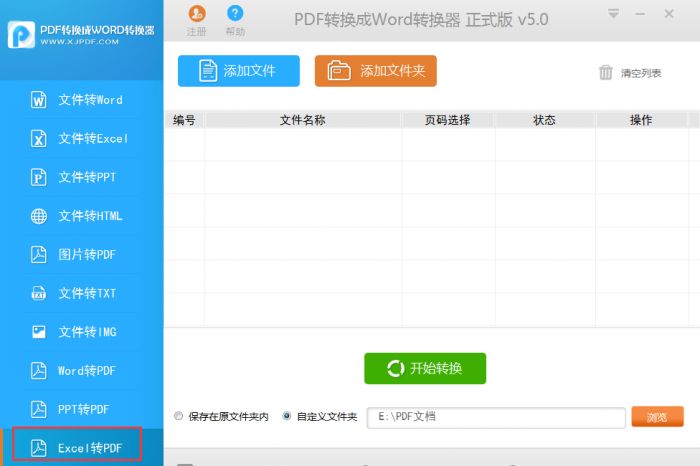Click the 编号 column header
The width and height of the screenshot is (700, 466).
[x=184, y=120]
